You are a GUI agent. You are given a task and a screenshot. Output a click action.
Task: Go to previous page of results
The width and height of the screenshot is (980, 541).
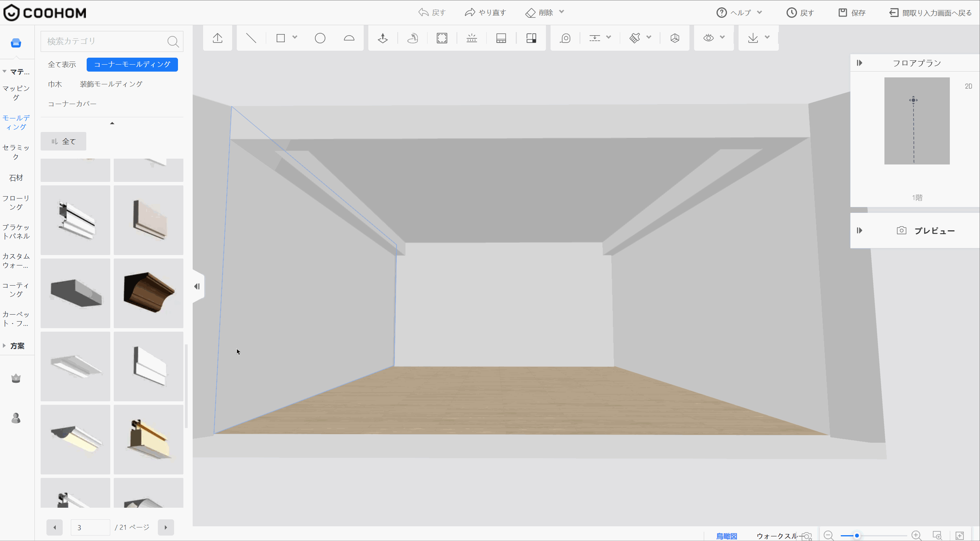pos(55,527)
